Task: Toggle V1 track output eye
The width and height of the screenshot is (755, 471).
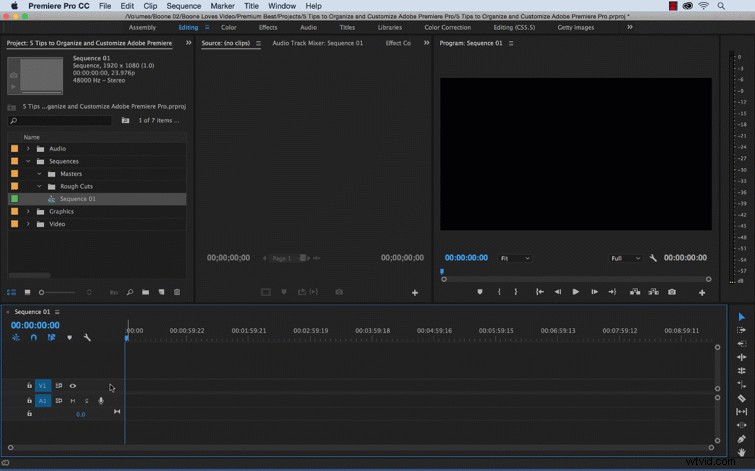Action: pos(73,386)
